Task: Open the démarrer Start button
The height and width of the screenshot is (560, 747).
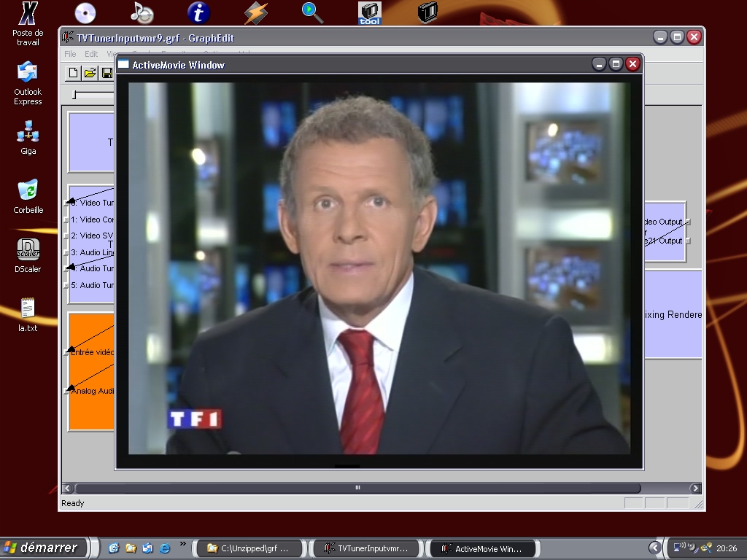Action: click(44, 548)
